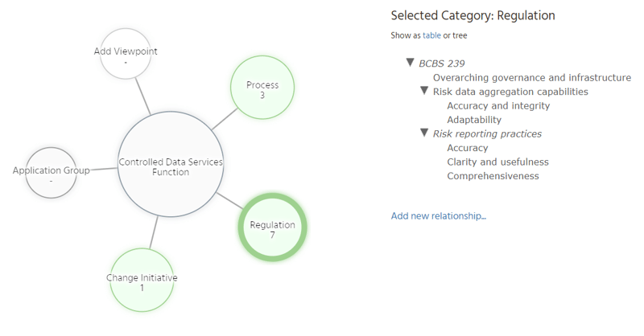
Task: Click Risk reporting practices label
Action: tap(487, 133)
